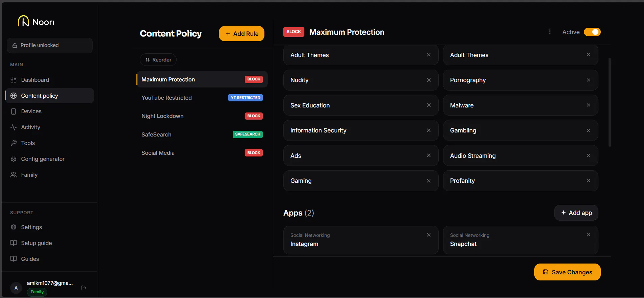Remove the left column Adult Themes category

tap(429, 55)
